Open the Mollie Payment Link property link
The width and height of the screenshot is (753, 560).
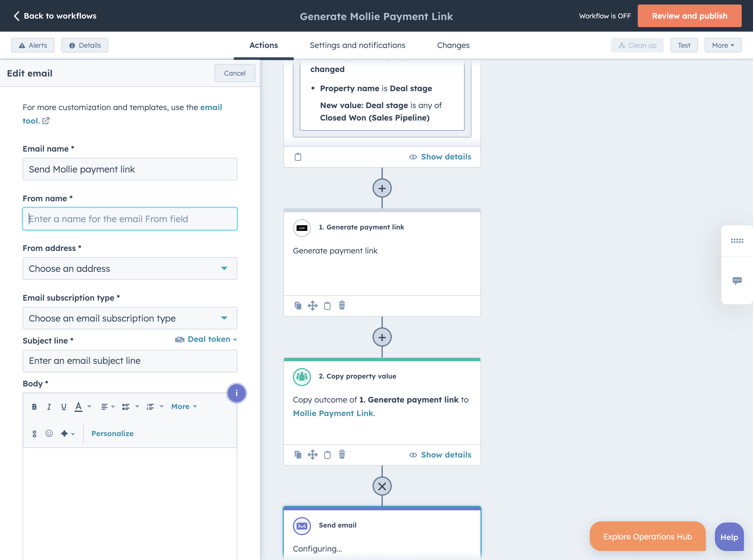(333, 413)
